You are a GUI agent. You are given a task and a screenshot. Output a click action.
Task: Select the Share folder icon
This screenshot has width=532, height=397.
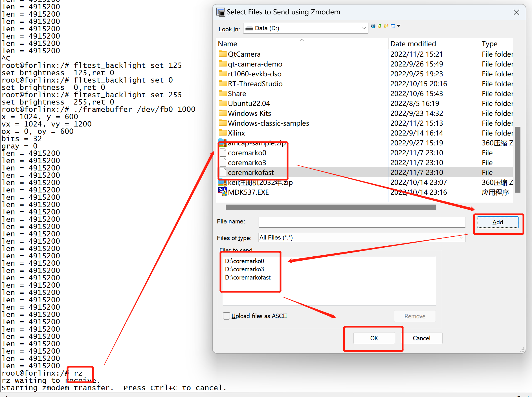pyautogui.click(x=223, y=93)
